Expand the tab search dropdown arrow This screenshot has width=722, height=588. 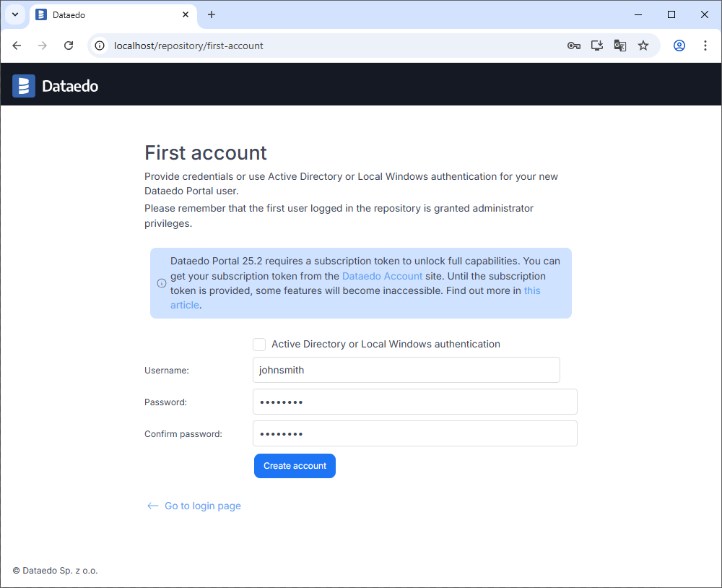[x=14, y=14]
